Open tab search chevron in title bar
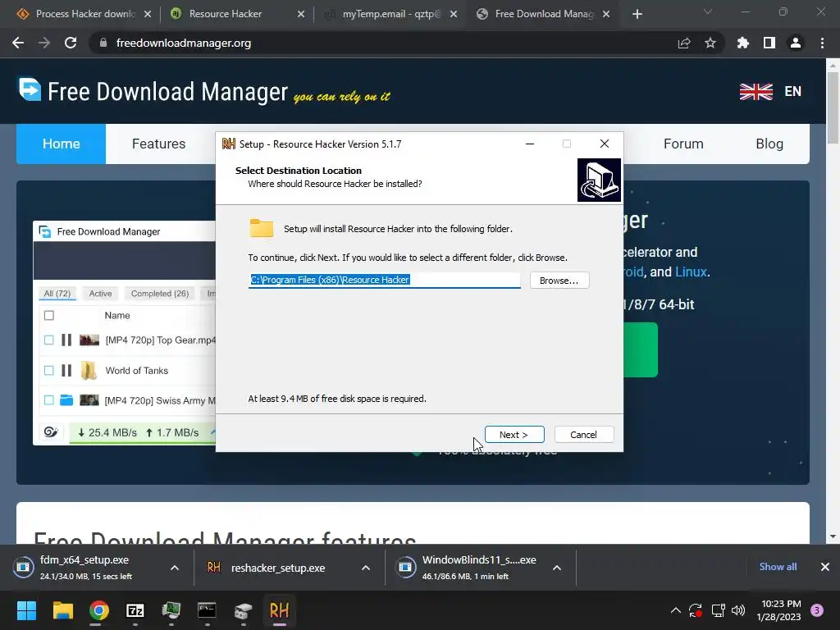The width and height of the screenshot is (840, 630). point(708,11)
